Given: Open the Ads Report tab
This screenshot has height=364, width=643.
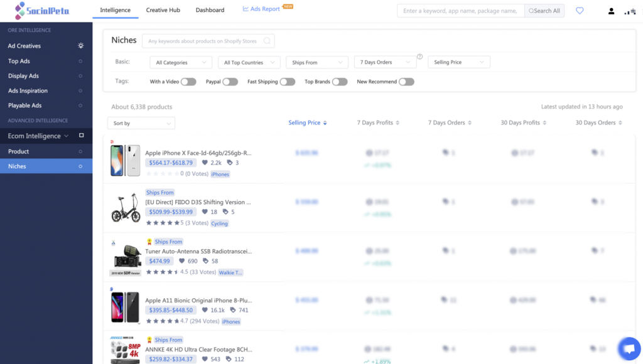Looking at the screenshot, I should point(265,9).
